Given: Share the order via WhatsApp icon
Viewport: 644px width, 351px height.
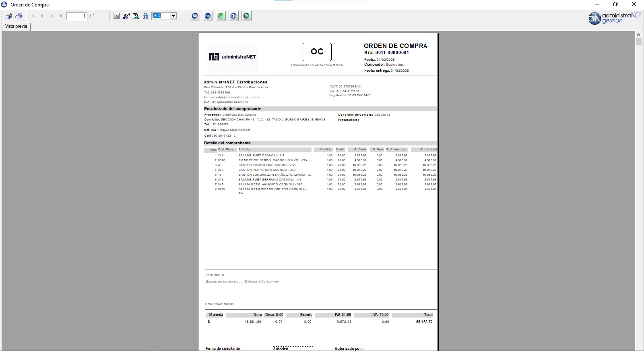Looking at the screenshot, I should pyautogui.click(x=221, y=16).
